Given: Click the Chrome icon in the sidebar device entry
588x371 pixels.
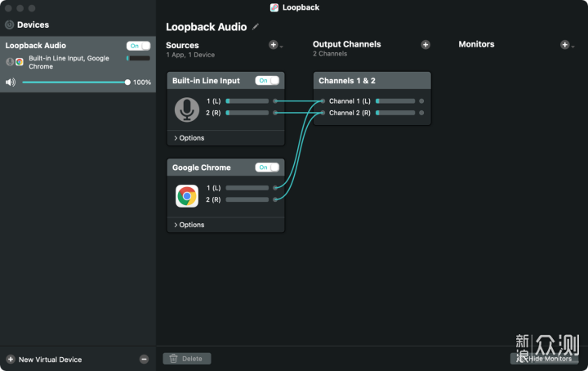Looking at the screenshot, I should 20,62.
